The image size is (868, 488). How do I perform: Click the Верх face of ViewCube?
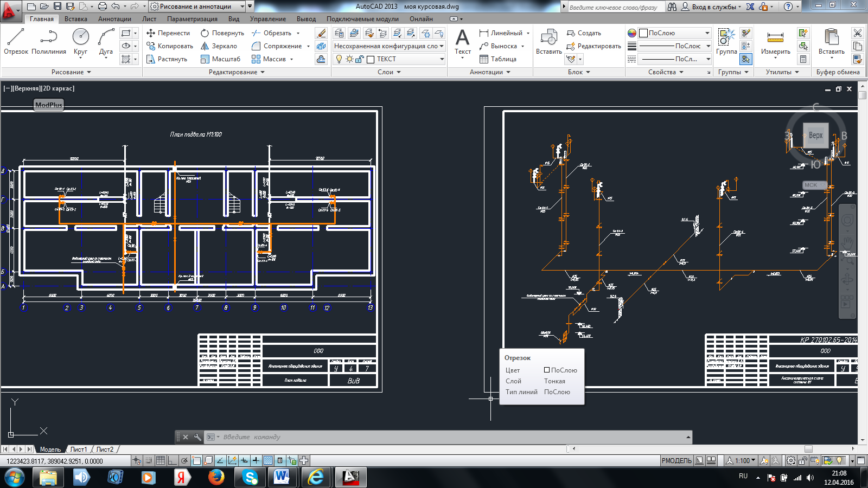815,135
